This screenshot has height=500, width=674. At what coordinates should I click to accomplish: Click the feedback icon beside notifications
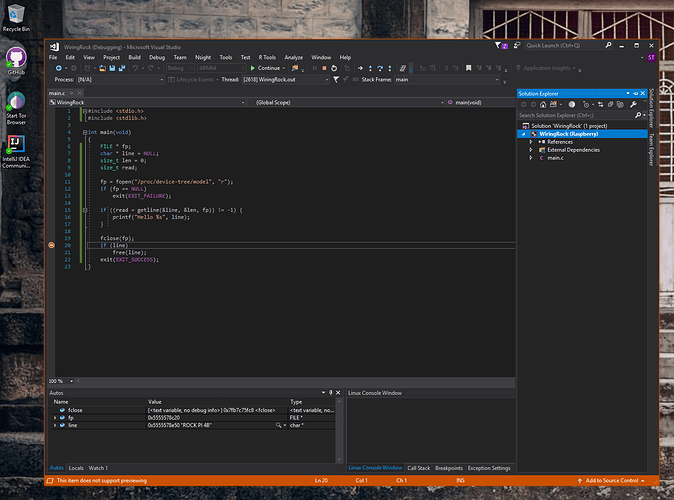517,45
